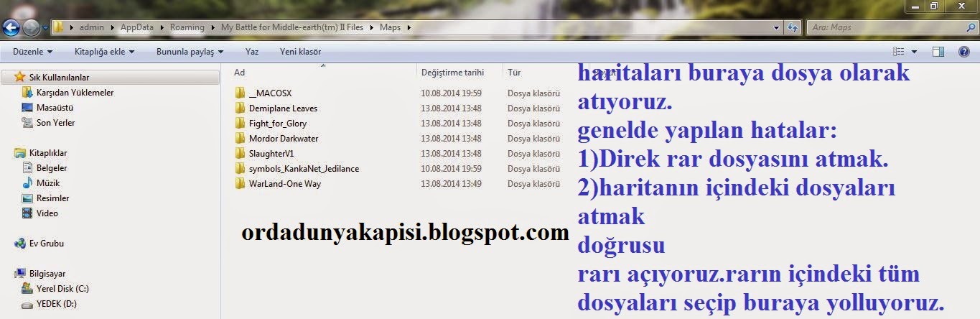The width and height of the screenshot is (980, 319).
Task: Open Yerel Disk (C:) drive
Action: (62, 289)
